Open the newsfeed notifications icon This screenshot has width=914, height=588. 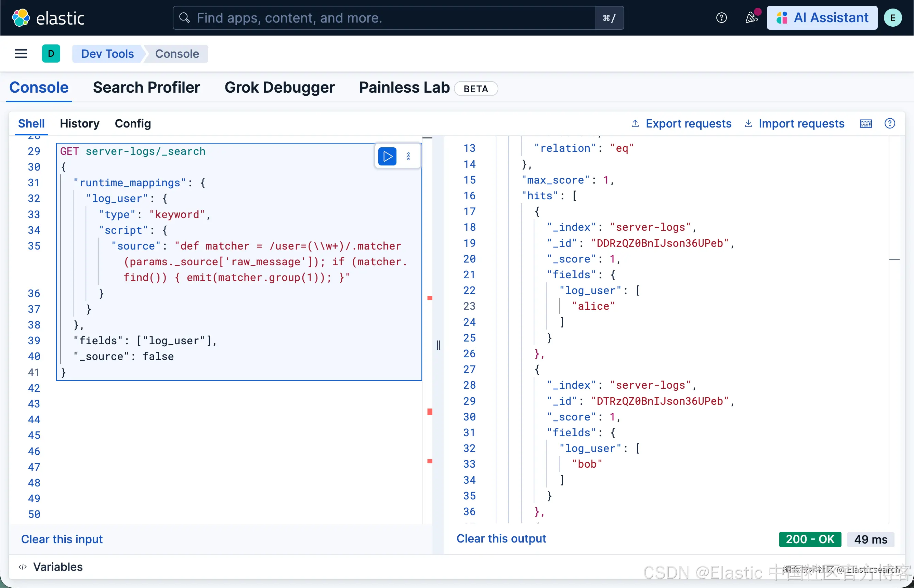(x=751, y=18)
